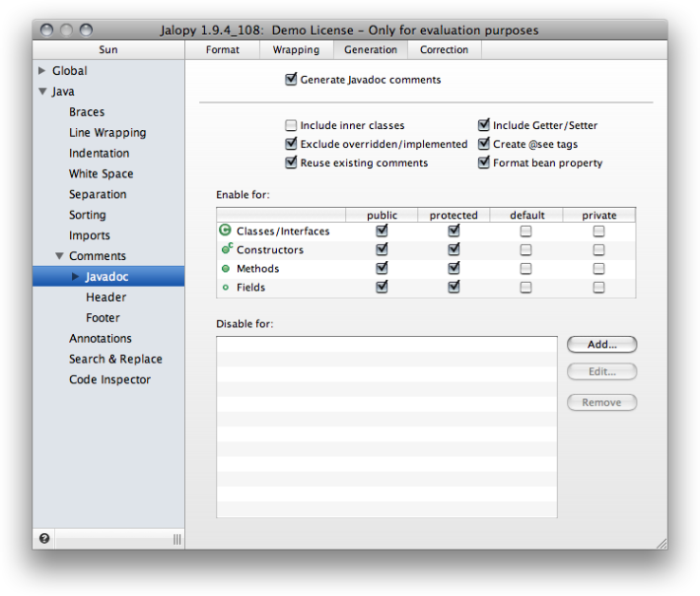700x596 pixels.
Task: Click the Methods green dot icon
Action: click(x=226, y=269)
